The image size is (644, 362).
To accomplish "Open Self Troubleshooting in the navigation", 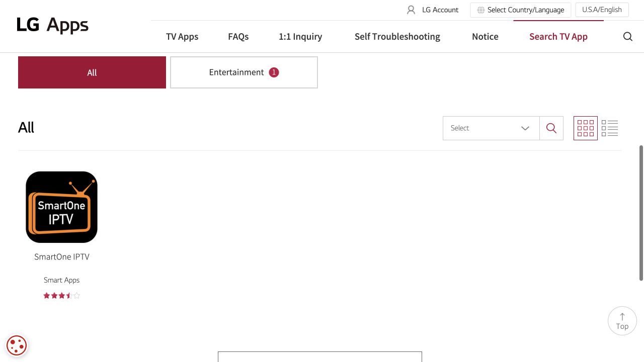I will [397, 37].
